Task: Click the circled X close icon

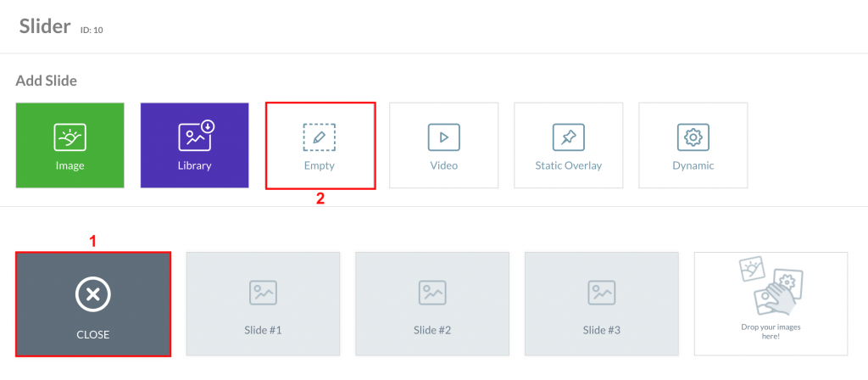Action: (x=93, y=294)
